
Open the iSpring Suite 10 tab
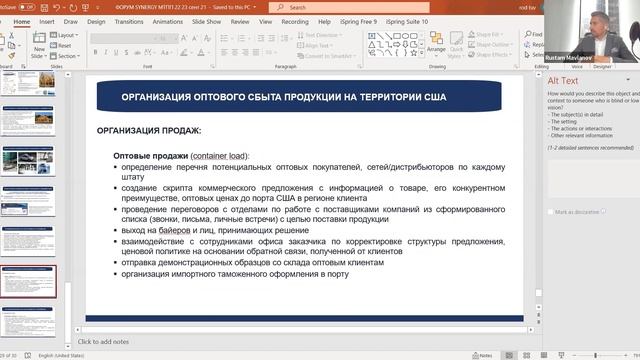coord(407,22)
